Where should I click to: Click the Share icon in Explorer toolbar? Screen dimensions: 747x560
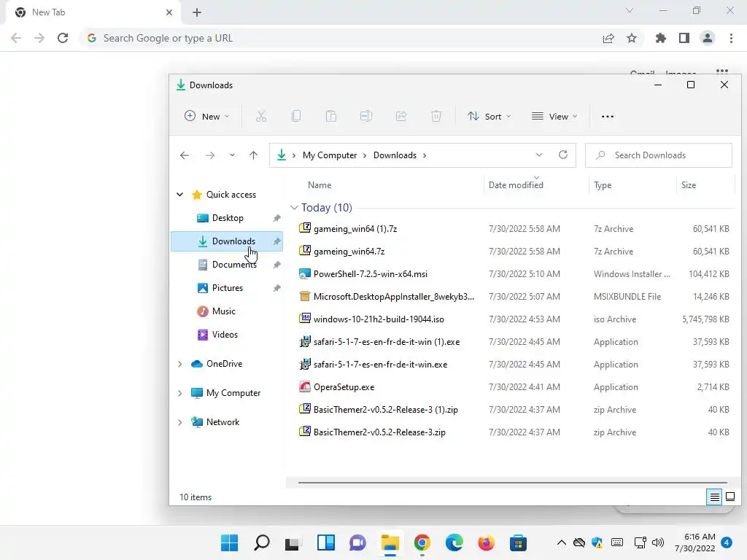click(x=401, y=116)
